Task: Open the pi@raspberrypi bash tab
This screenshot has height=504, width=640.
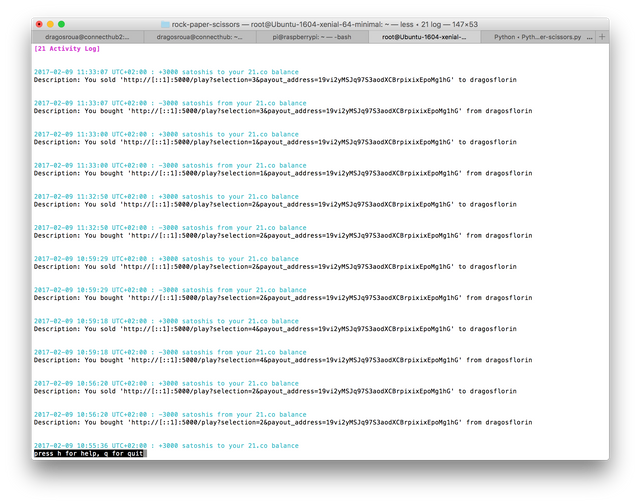Action: click(x=312, y=37)
